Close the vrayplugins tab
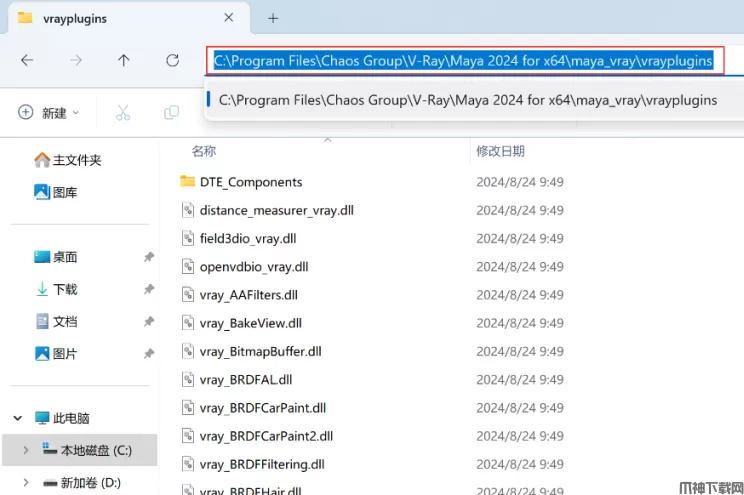 click(x=229, y=18)
